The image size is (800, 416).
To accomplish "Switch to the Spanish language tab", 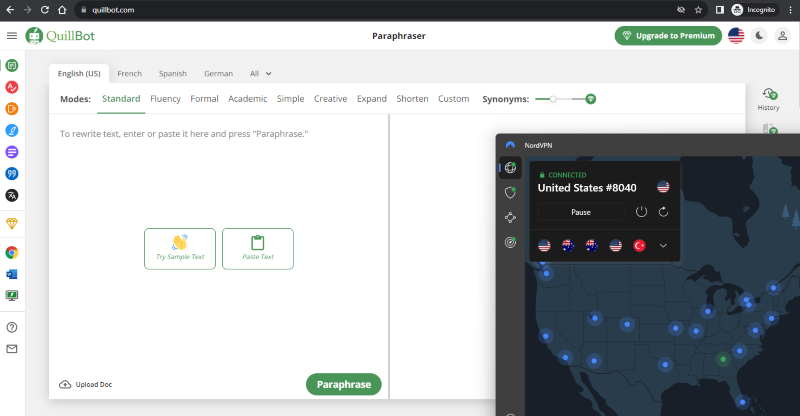I will tap(172, 74).
